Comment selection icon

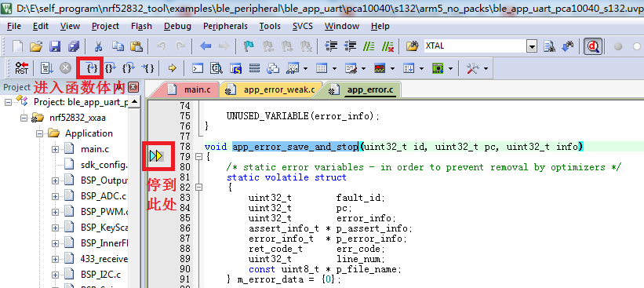click(369, 46)
